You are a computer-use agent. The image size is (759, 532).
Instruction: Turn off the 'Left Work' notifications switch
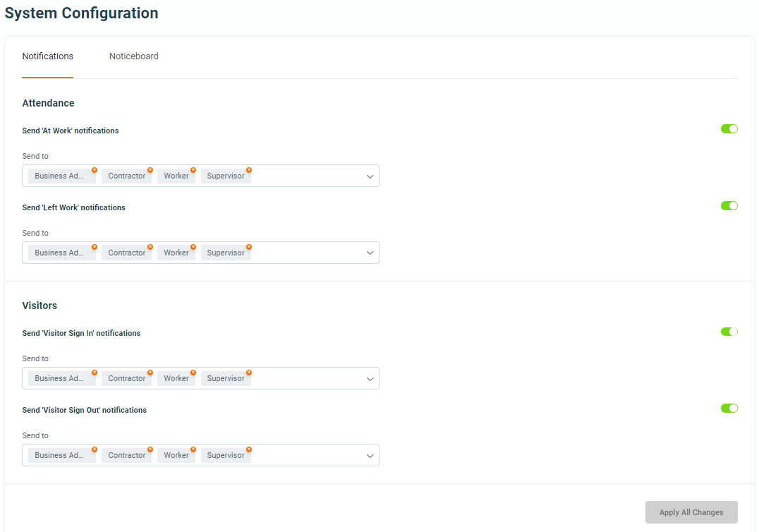(x=729, y=205)
